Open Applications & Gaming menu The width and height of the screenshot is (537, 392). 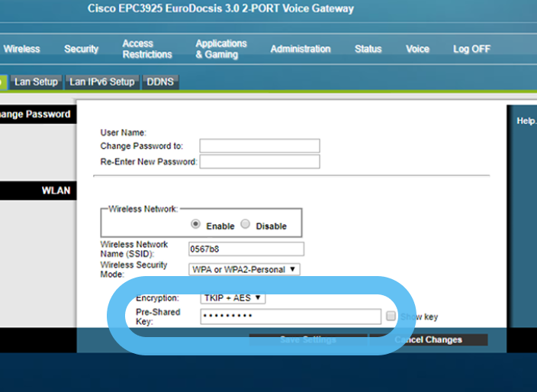[221, 49]
